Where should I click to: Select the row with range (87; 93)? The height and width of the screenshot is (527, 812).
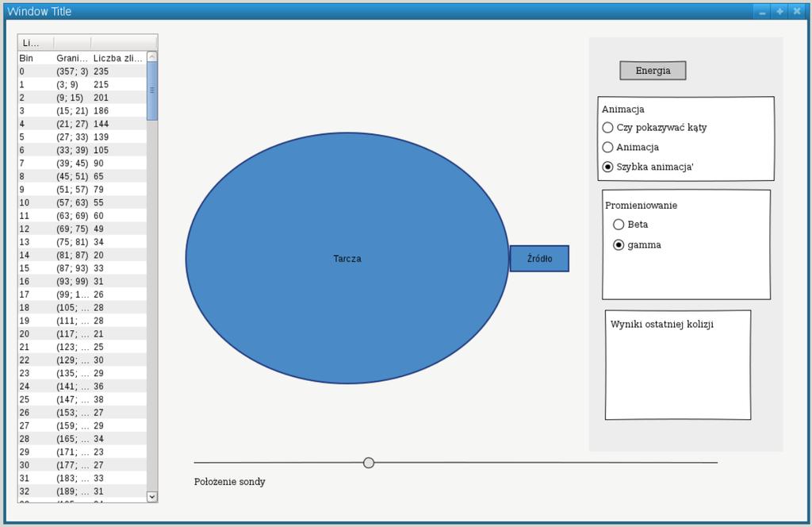[82, 268]
